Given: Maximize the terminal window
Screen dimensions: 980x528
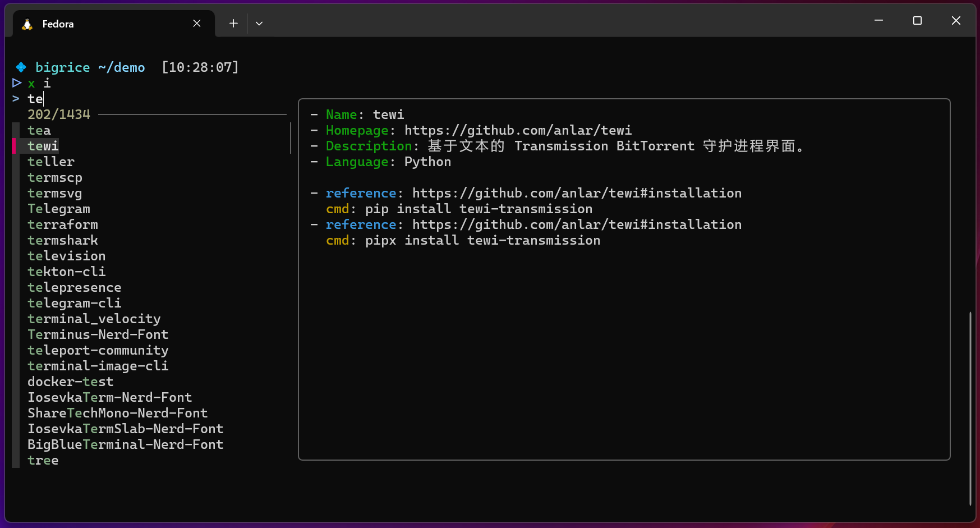Looking at the screenshot, I should pyautogui.click(x=918, y=21).
